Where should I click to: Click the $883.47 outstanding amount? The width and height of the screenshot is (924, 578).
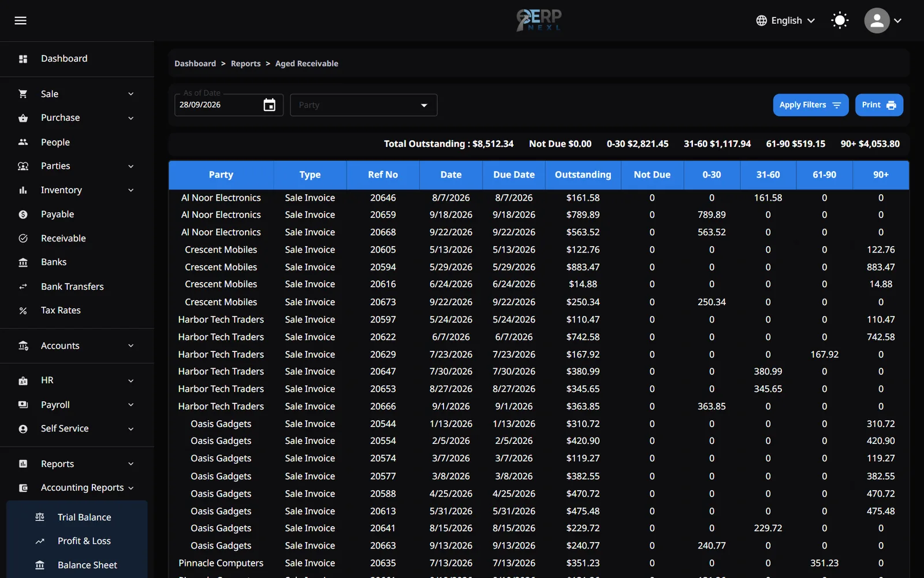[583, 267]
